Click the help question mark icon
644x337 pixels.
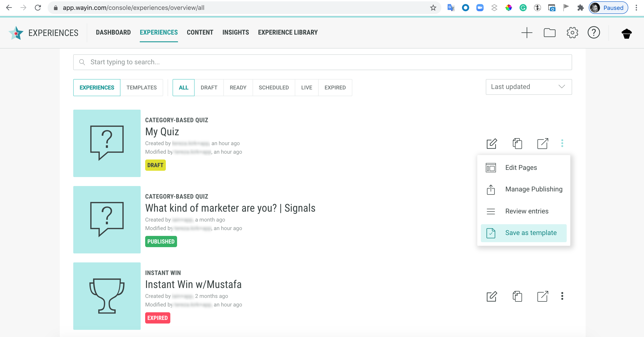tap(593, 33)
